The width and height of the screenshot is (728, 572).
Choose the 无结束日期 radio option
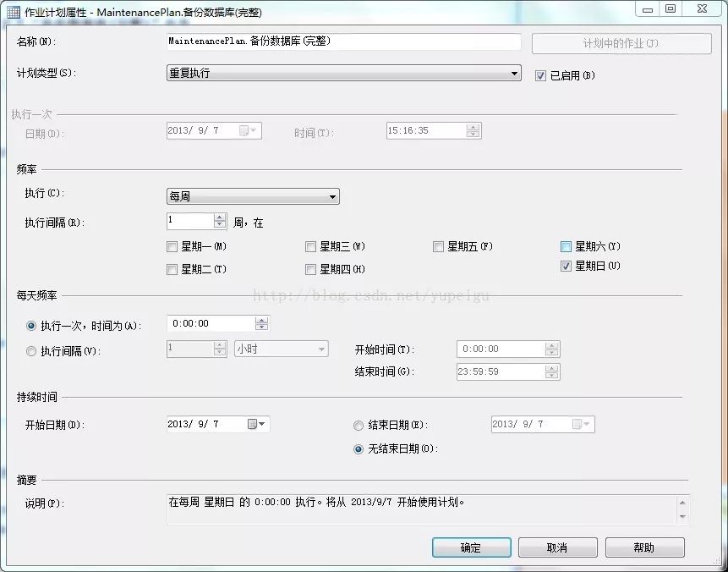click(x=359, y=449)
